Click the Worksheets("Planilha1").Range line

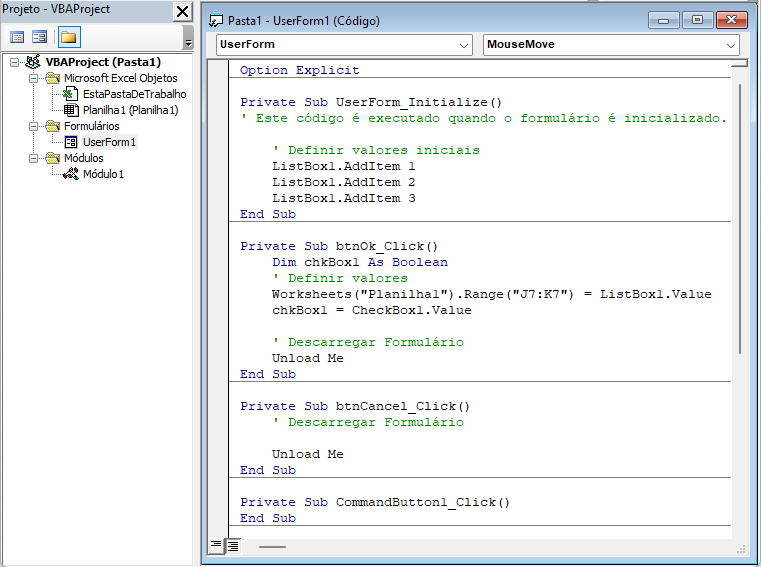(492, 294)
